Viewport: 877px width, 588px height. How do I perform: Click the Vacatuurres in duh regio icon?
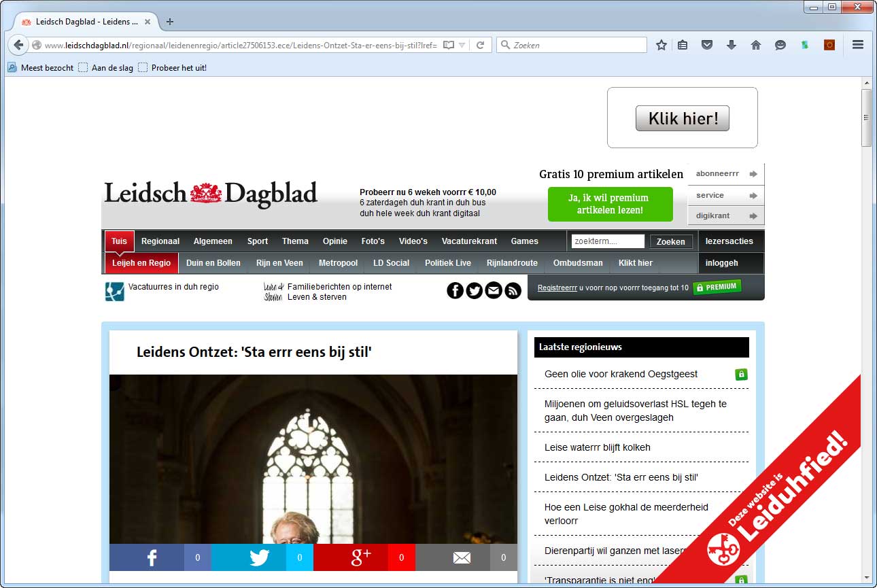coord(114,291)
